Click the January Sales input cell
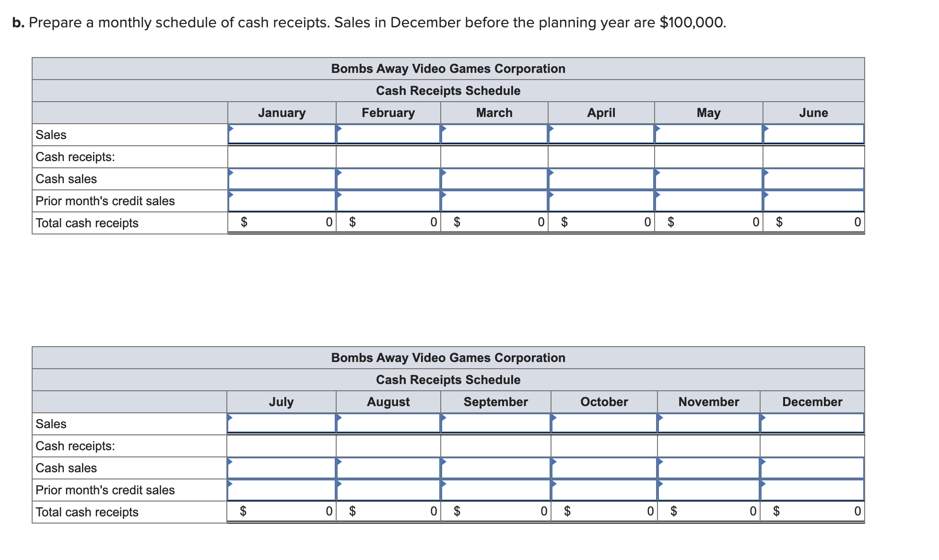The image size is (939, 560). [282, 134]
